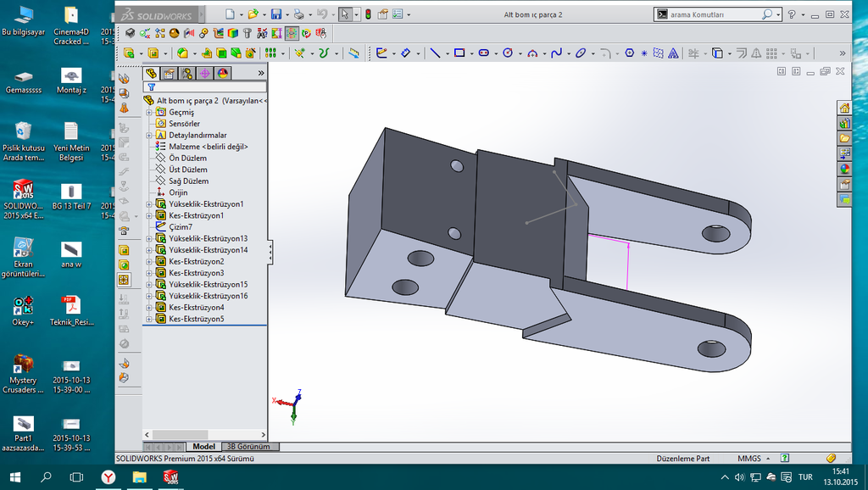
Task: Open the ConfigurationManager tab icon
Action: click(186, 74)
